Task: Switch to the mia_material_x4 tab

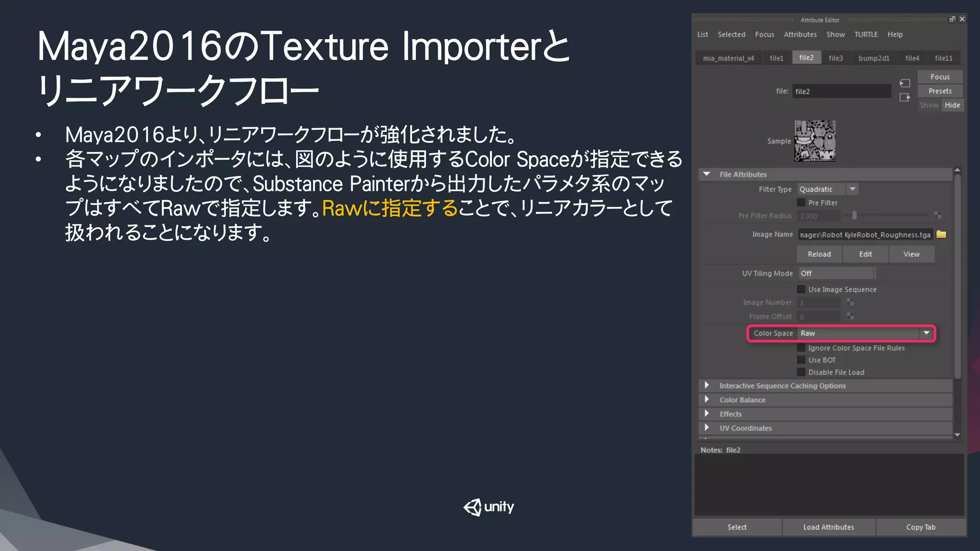Action: coord(728,58)
